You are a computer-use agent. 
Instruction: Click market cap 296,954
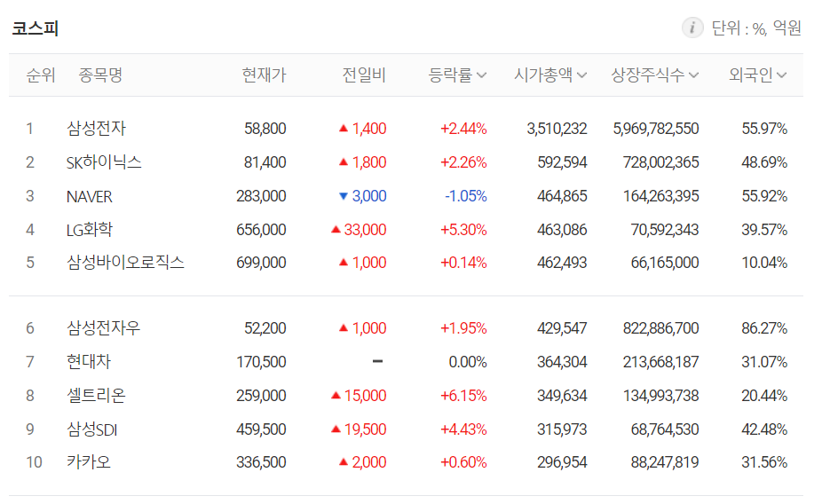[562, 462]
